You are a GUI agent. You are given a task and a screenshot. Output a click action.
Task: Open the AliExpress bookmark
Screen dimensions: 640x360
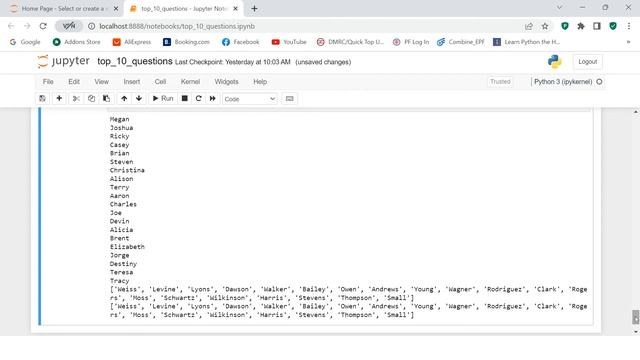coord(132,42)
